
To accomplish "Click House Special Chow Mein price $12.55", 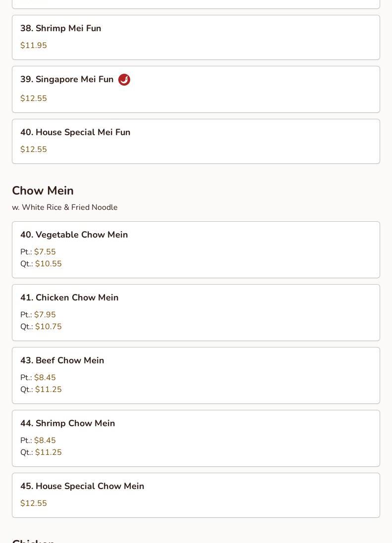I will [34, 503].
